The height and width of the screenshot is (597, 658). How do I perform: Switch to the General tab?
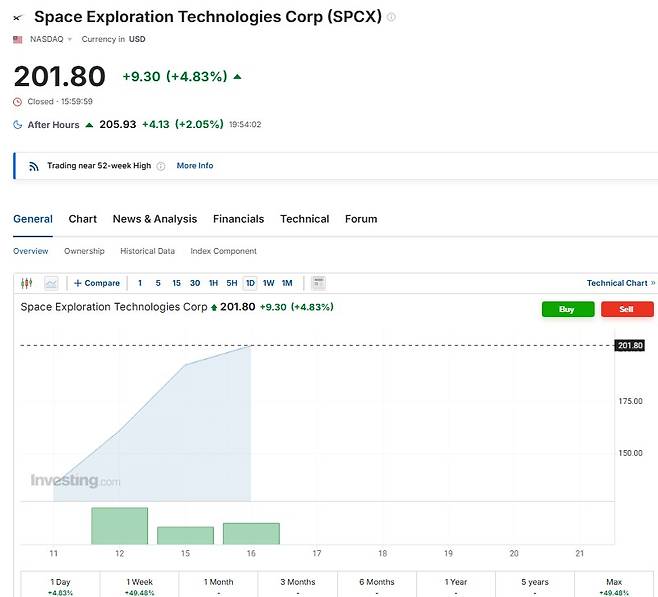[x=33, y=219]
